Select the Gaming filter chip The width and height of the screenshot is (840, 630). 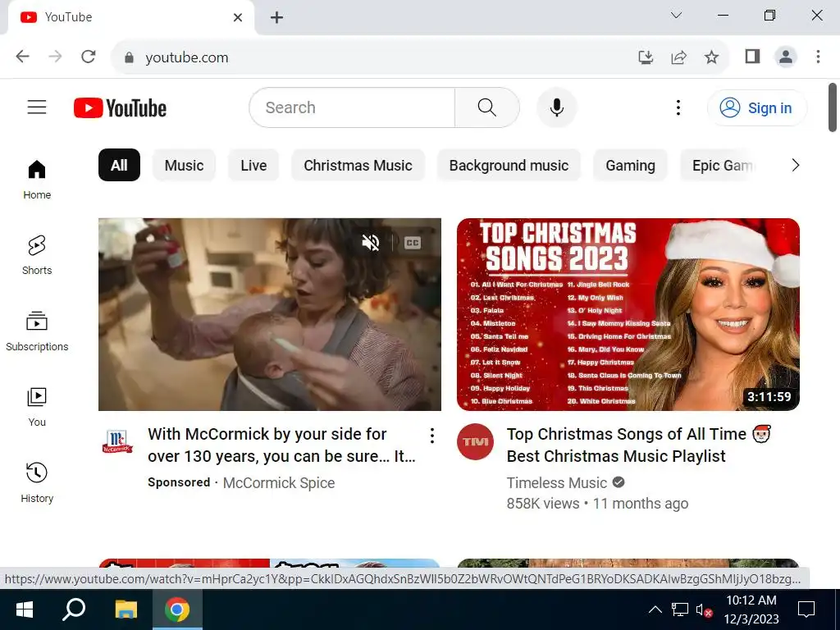pos(630,165)
